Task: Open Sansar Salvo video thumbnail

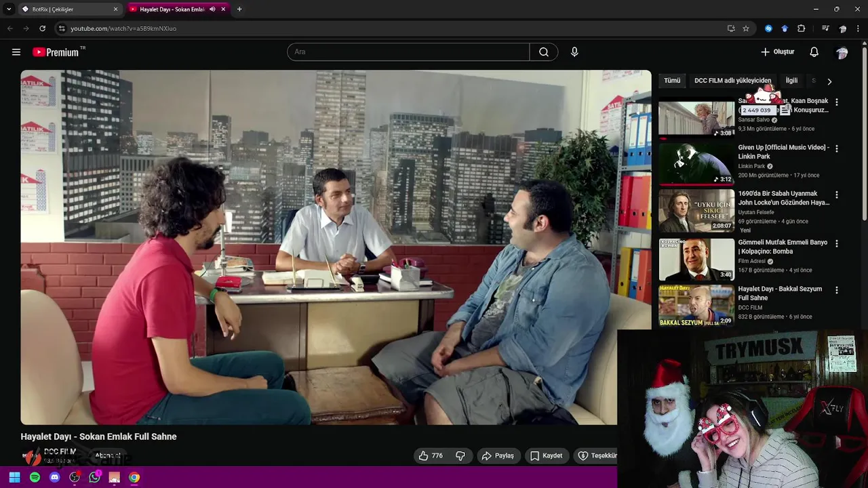Action: click(696, 119)
